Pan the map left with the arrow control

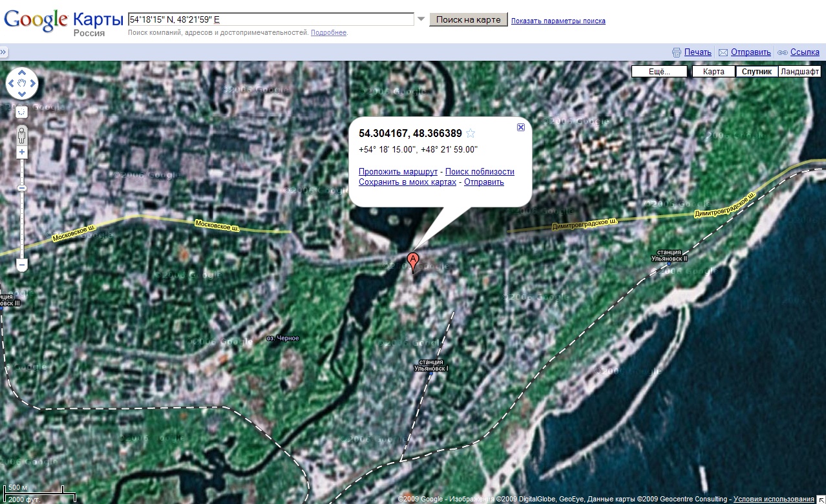pos(12,83)
